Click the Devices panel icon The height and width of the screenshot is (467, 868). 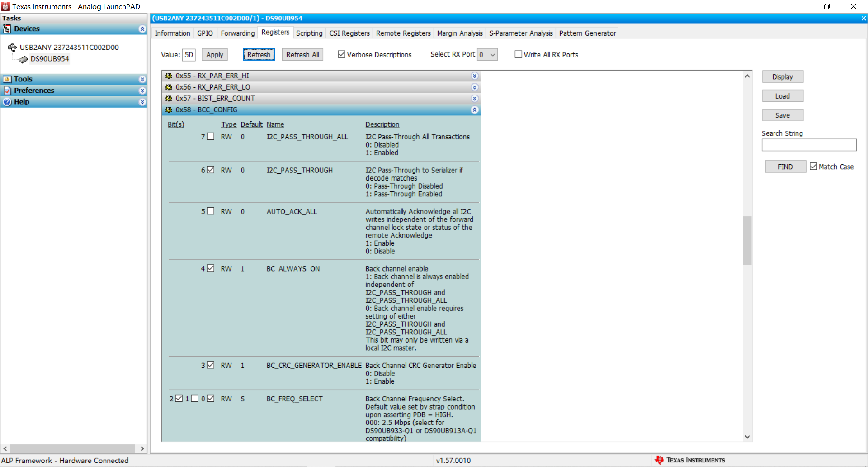(7, 29)
